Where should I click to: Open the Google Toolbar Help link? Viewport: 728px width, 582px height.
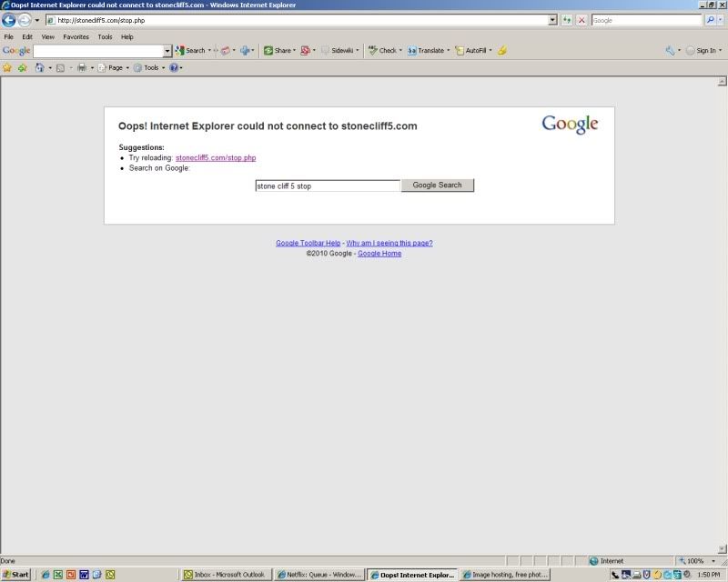point(308,243)
